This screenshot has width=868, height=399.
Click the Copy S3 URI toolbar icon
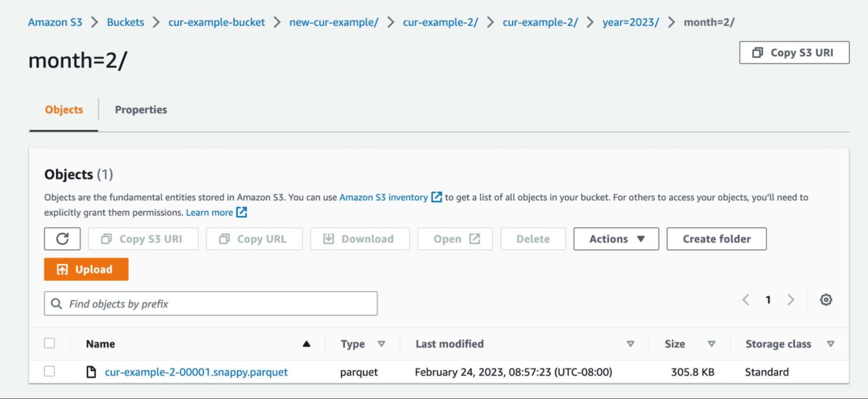coord(107,238)
